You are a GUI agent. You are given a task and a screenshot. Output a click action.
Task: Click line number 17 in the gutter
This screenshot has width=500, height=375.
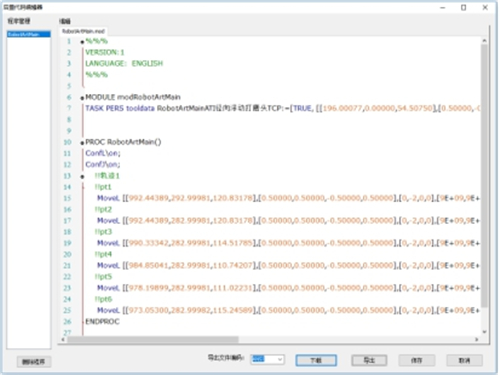point(67,221)
